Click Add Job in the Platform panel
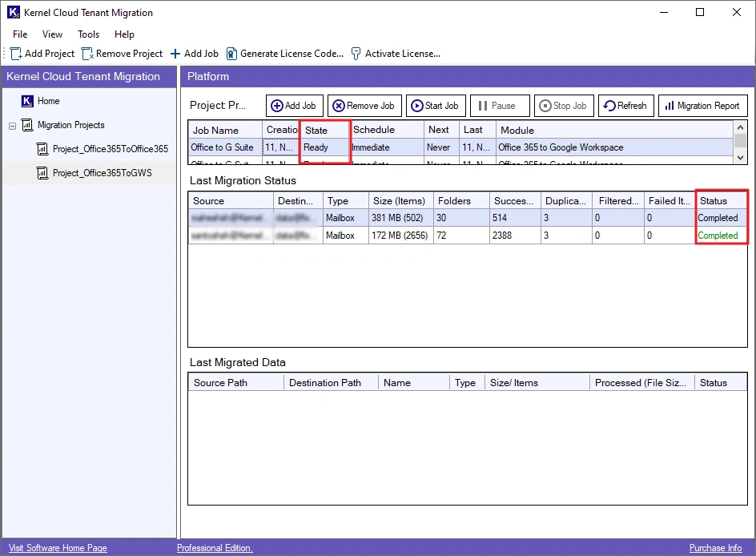The width and height of the screenshot is (756, 556). coord(293,106)
